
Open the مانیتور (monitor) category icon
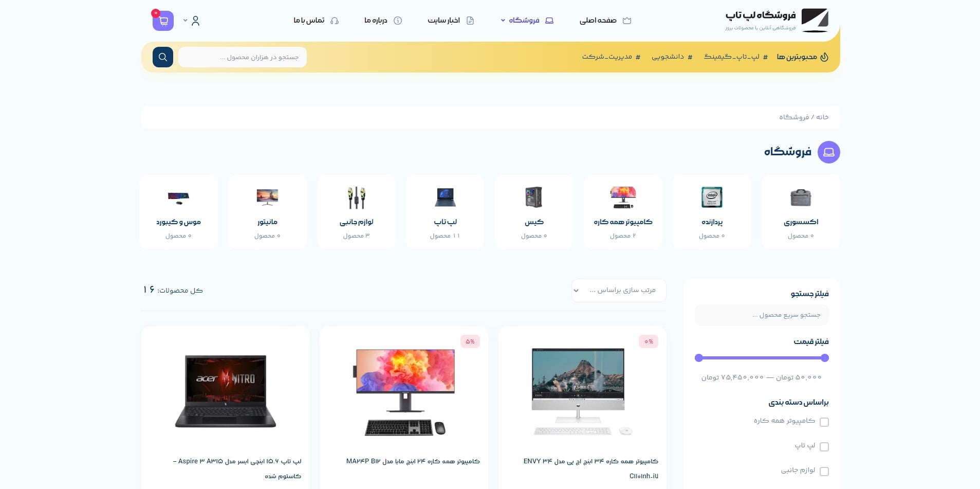click(267, 197)
